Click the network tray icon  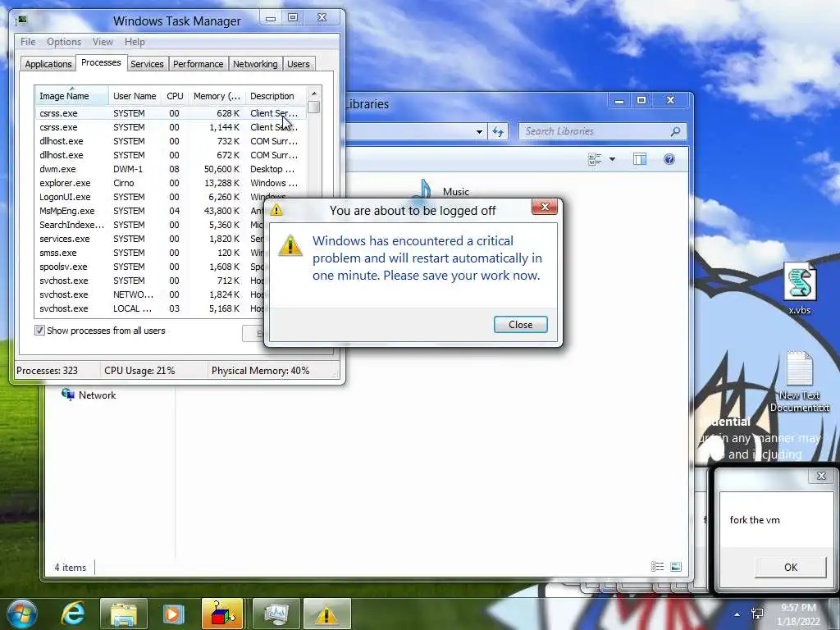(757, 614)
